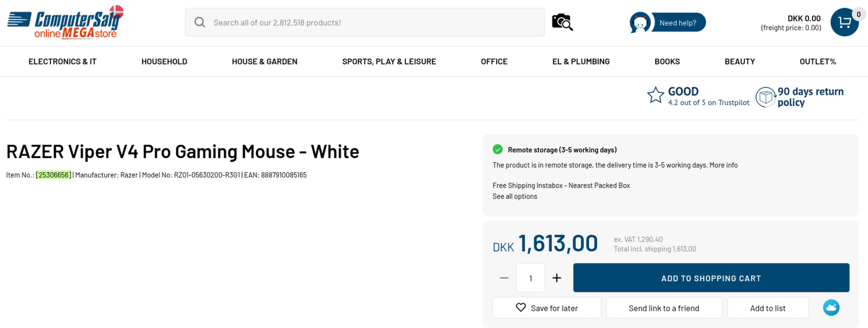Click the ComputerSalg logo

[65, 22]
